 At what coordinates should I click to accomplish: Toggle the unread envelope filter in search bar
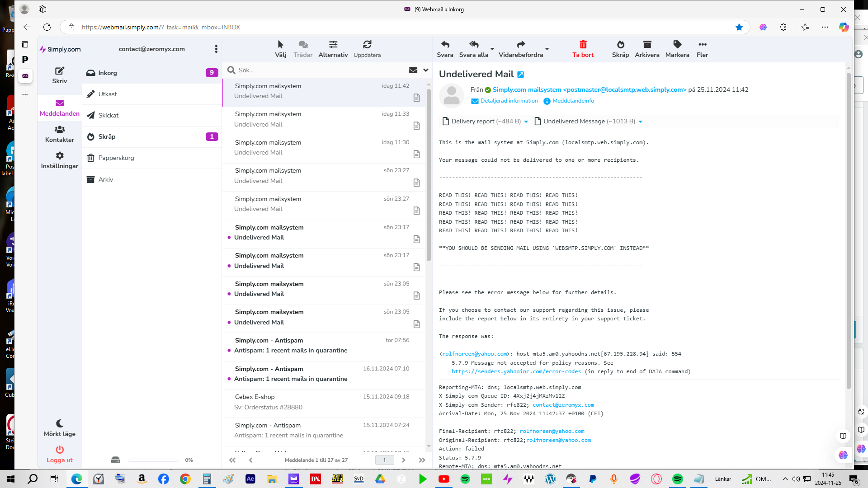[x=413, y=70]
